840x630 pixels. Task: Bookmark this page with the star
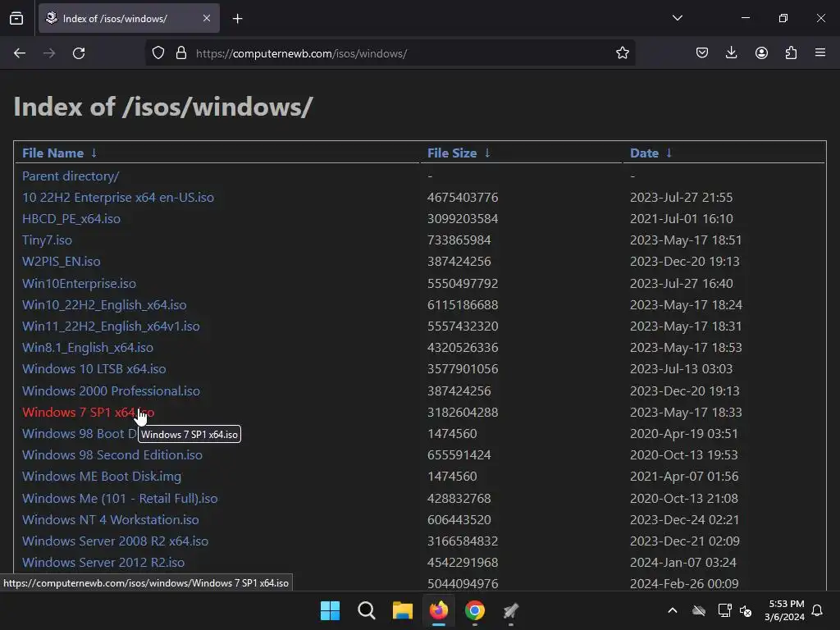click(x=622, y=53)
